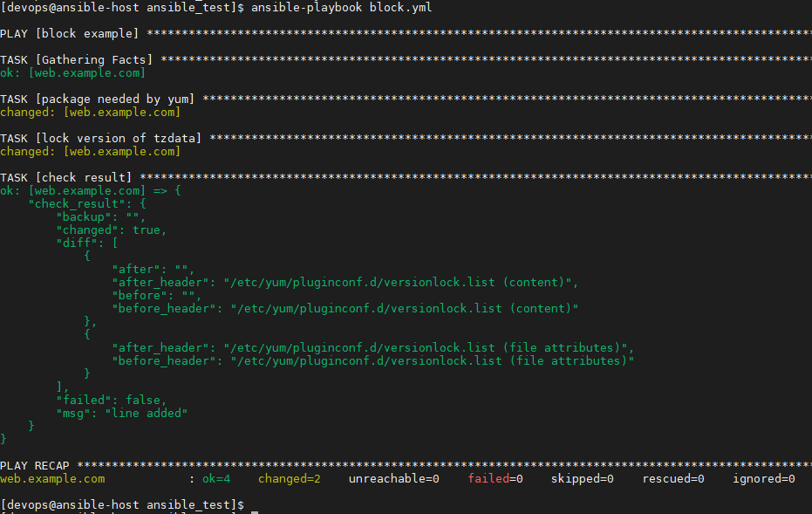The width and height of the screenshot is (812, 514).
Task: Click the 'changed=2' recap value
Action: pyautogui.click(x=290, y=479)
